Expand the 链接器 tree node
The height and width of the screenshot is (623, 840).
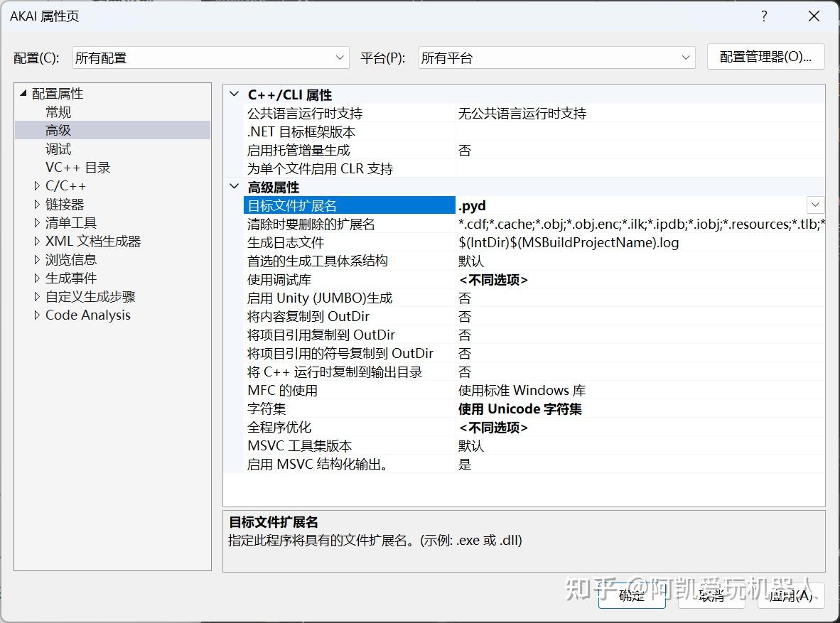[x=36, y=204]
